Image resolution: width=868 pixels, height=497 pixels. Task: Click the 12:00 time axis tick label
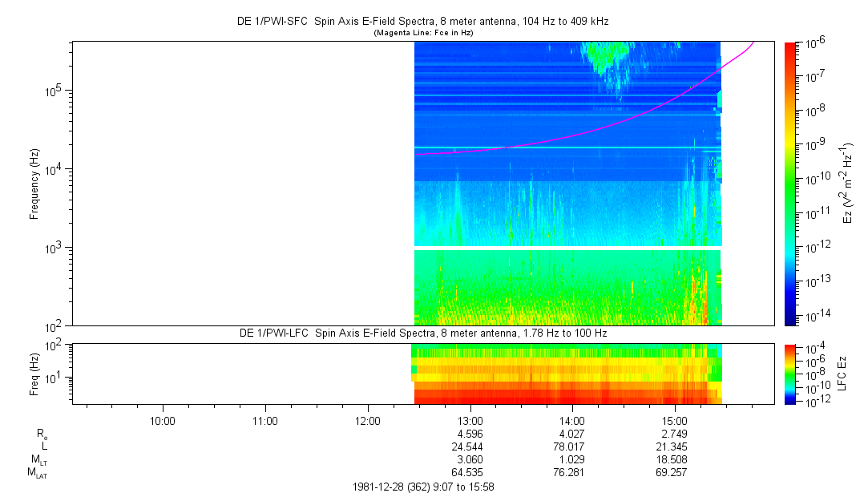367,421
